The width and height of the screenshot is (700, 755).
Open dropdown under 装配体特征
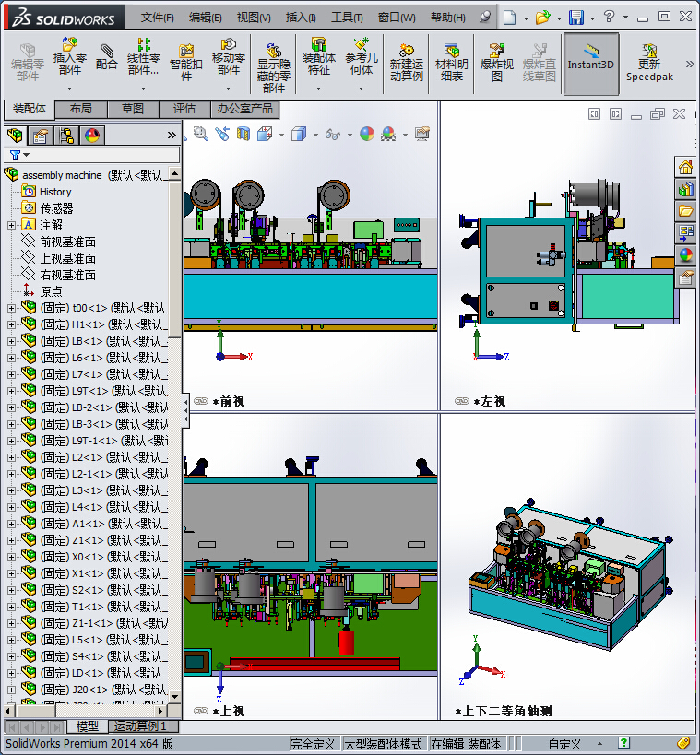point(319,89)
